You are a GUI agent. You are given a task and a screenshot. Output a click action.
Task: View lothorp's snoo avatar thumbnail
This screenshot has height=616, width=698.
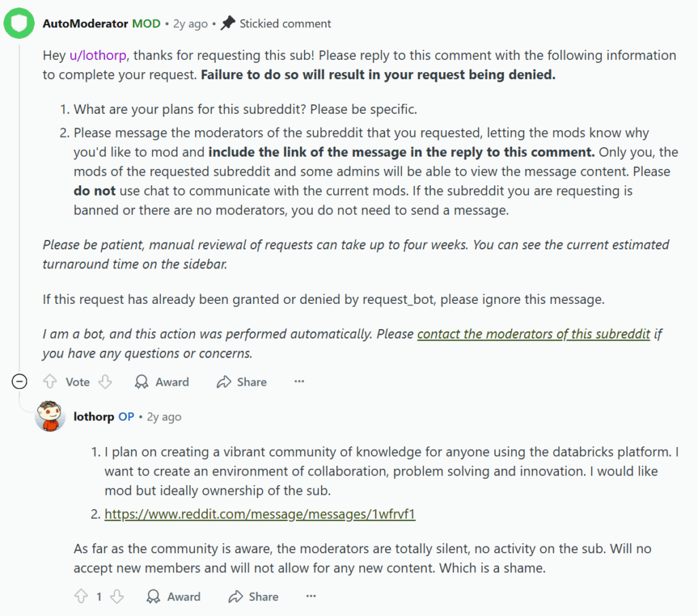click(x=48, y=416)
